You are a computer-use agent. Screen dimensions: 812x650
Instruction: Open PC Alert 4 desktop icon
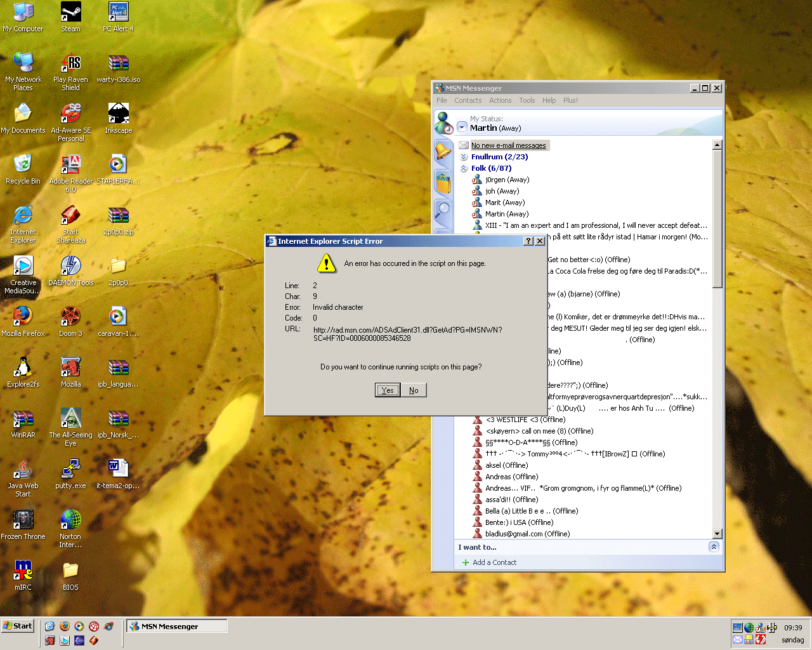click(118, 17)
